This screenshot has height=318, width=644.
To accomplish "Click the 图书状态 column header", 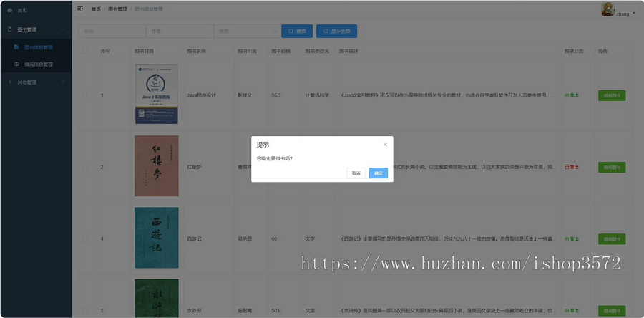I will point(574,52).
